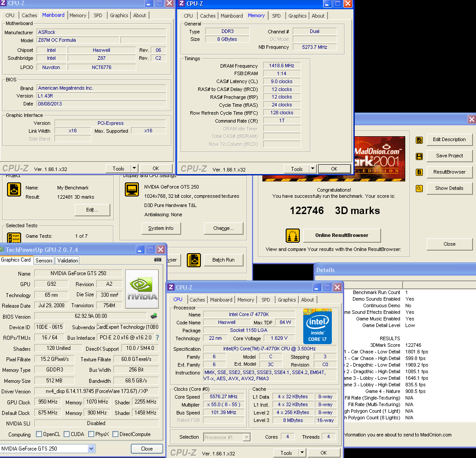Click the 3DMark Score row value 122746

pos(413,345)
